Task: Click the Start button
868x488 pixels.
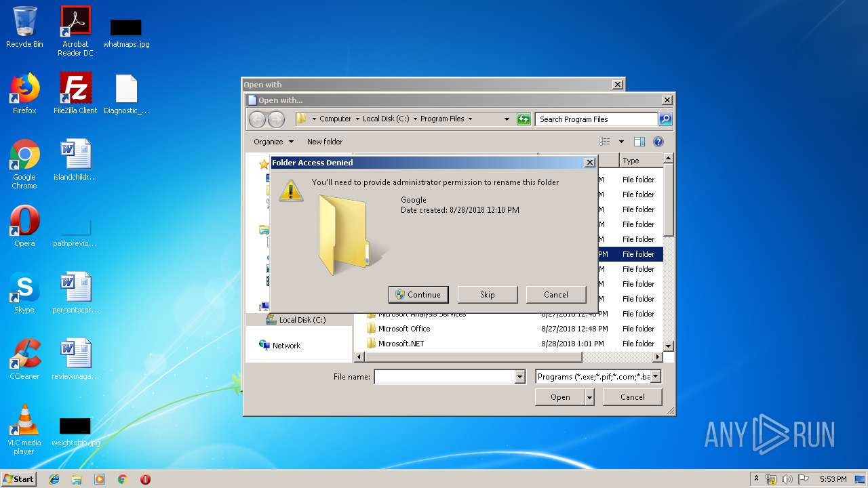Action: coord(19,479)
